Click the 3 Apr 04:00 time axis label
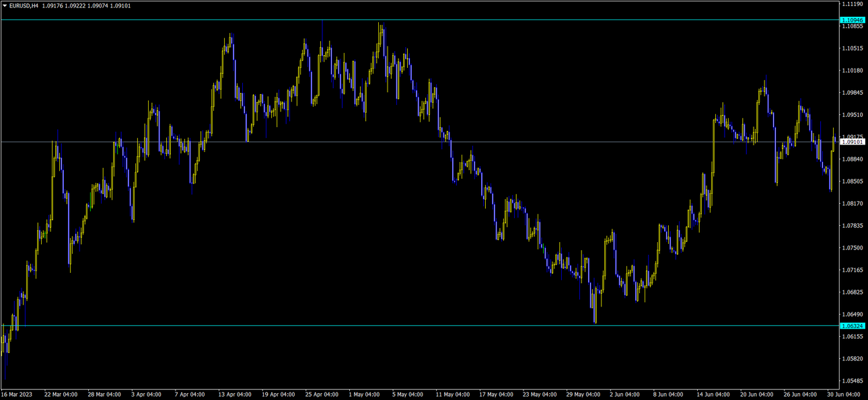The width and height of the screenshot is (868, 400). 147,395
